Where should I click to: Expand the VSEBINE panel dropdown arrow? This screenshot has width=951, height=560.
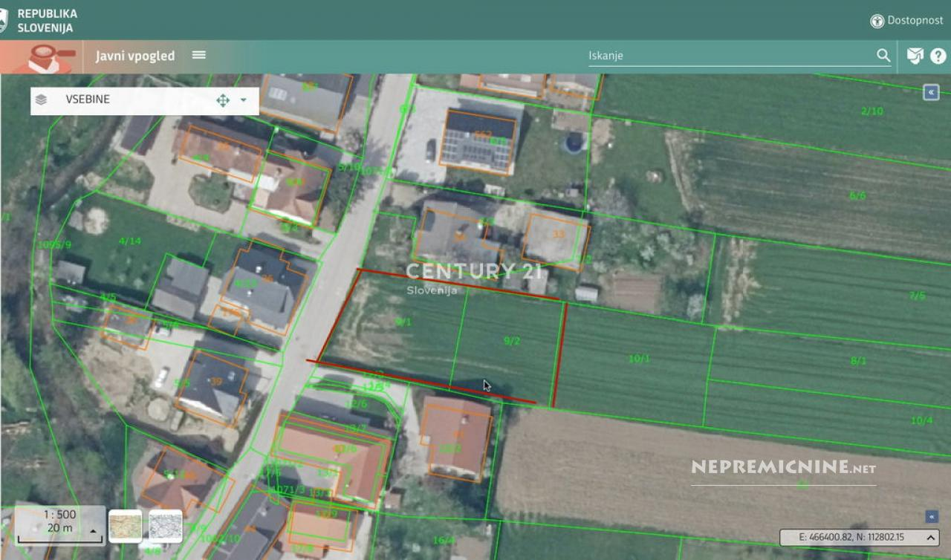point(243,100)
